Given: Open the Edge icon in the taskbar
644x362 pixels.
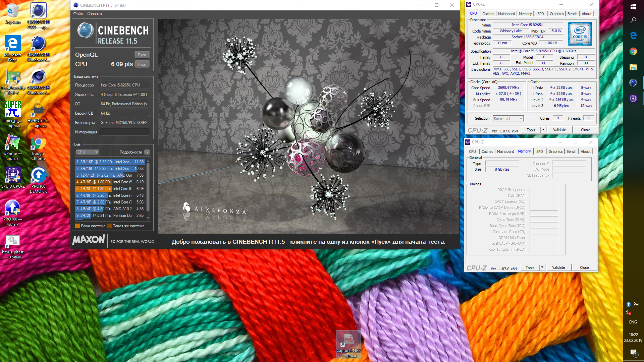Looking at the screenshot, I should pyautogui.click(x=633, y=35).
